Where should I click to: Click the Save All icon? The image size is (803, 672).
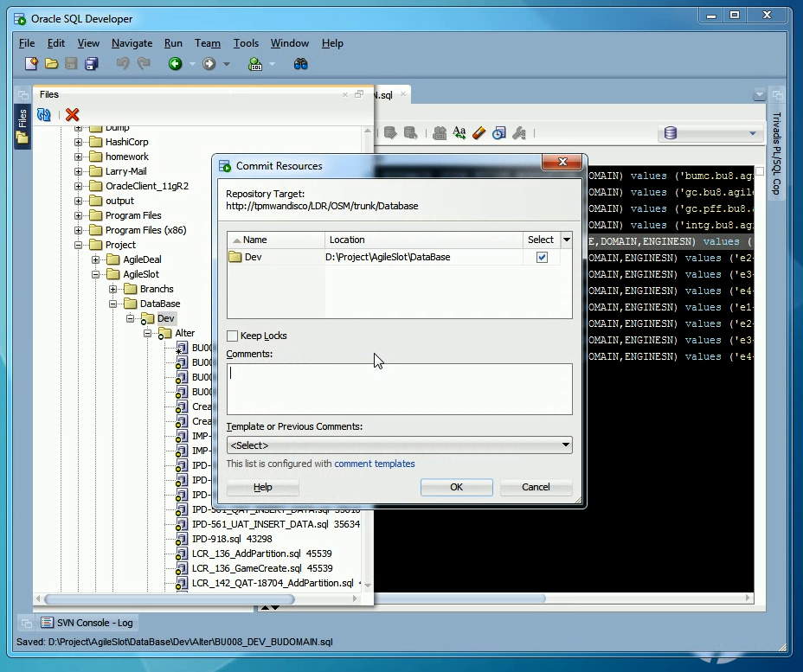(x=92, y=64)
